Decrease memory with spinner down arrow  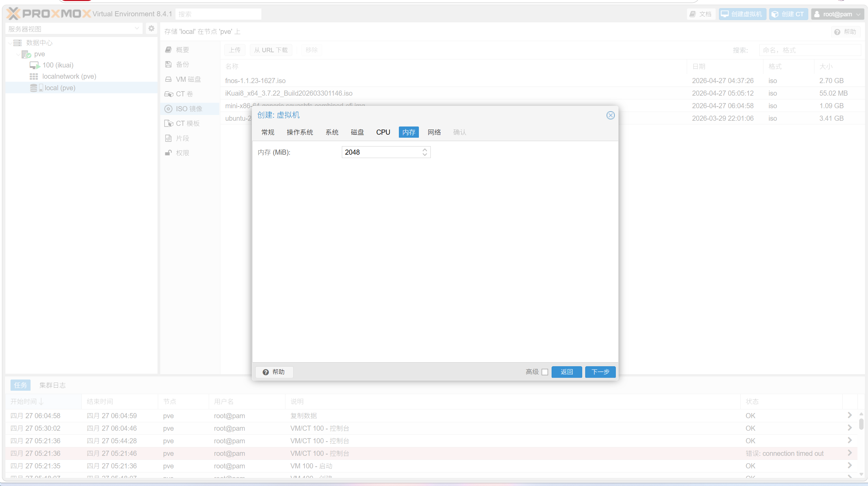click(x=425, y=155)
